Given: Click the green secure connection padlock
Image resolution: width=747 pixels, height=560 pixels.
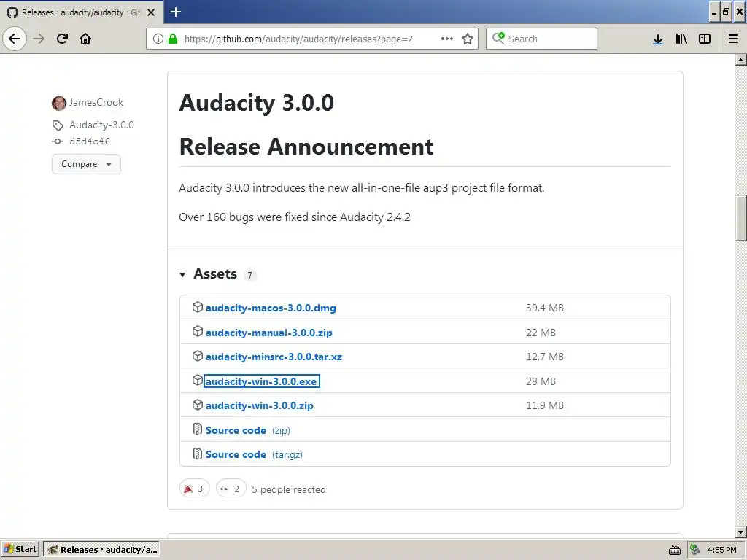Looking at the screenshot, I should [x=173, y=39].
